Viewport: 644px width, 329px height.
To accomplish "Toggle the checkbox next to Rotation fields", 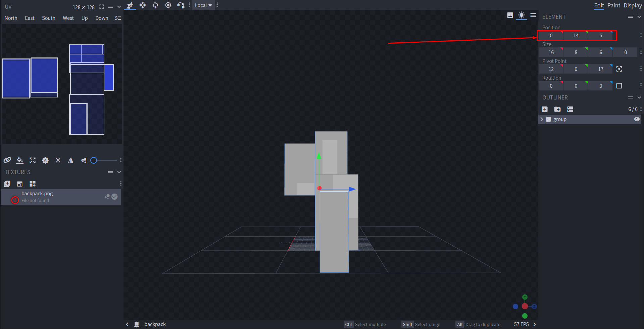I will [x=619, y=86].
